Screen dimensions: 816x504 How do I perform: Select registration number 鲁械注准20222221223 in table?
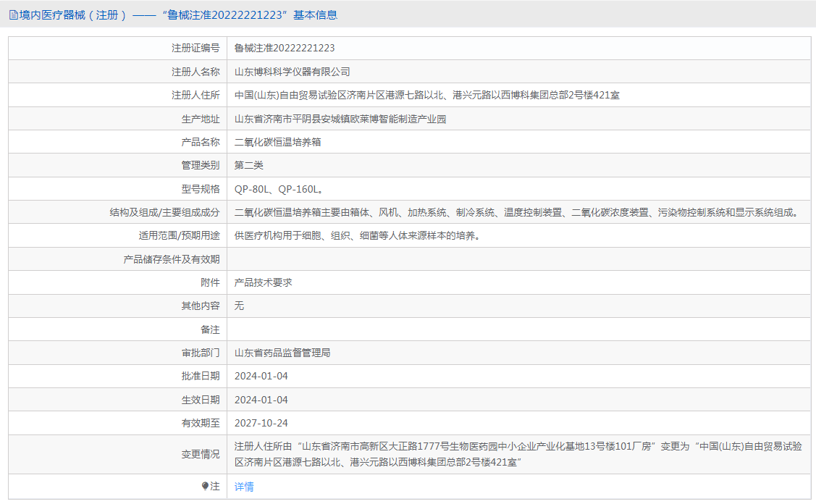[285, 48]
